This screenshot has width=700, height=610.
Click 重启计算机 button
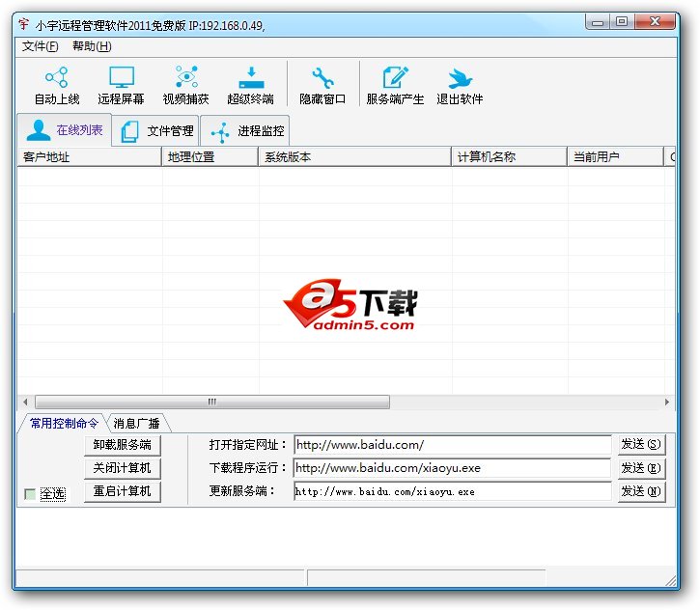click(x=122, y=491)
